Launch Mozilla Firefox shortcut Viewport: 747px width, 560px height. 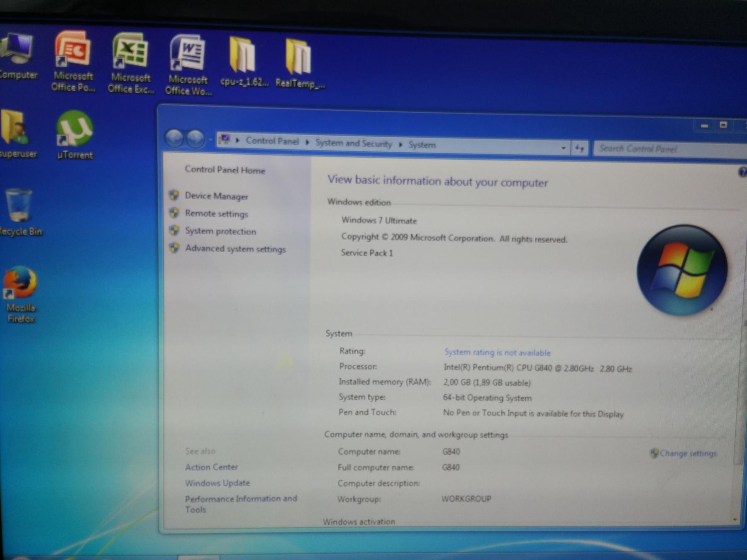point(20,295)
